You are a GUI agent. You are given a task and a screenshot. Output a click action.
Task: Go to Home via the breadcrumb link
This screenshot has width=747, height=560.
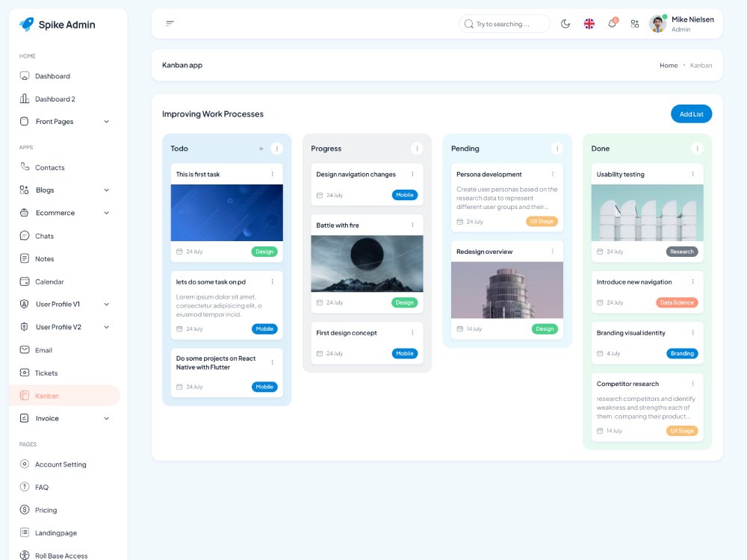click(668, 65)
